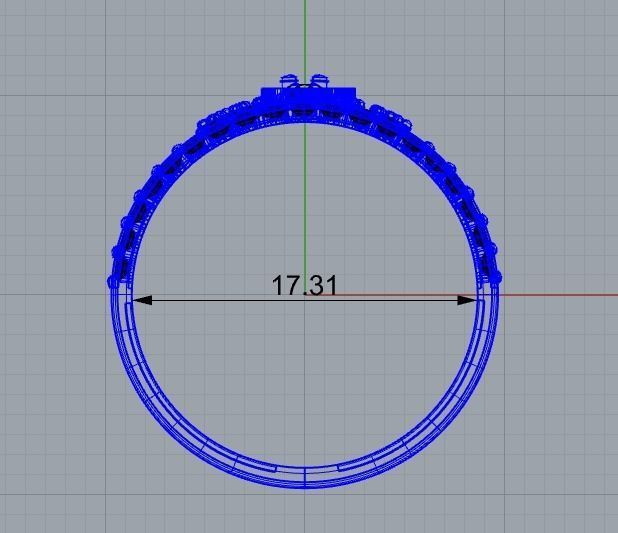
Task: Click the left arrowhead of the dimension line
Action: (x=142, y=300)
